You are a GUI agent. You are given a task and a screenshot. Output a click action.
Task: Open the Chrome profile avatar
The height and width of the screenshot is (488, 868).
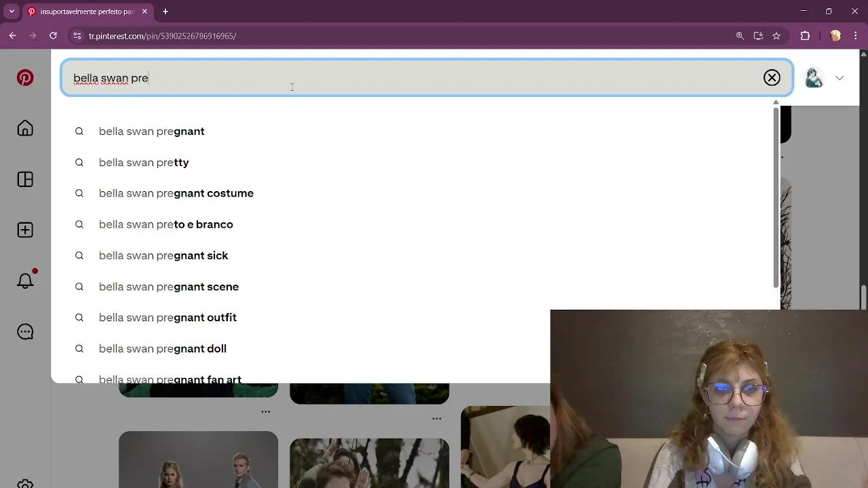[835, 36]
